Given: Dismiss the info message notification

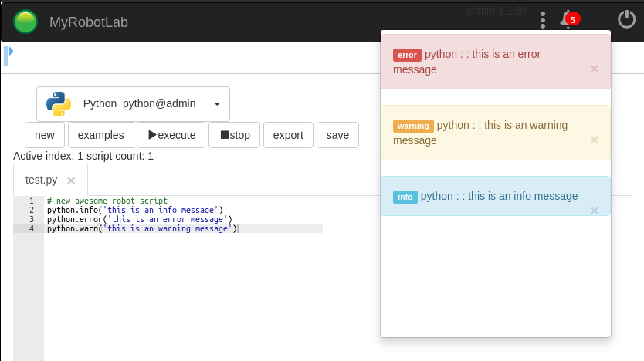Looking at the screenshot, I should coord(595,211).
